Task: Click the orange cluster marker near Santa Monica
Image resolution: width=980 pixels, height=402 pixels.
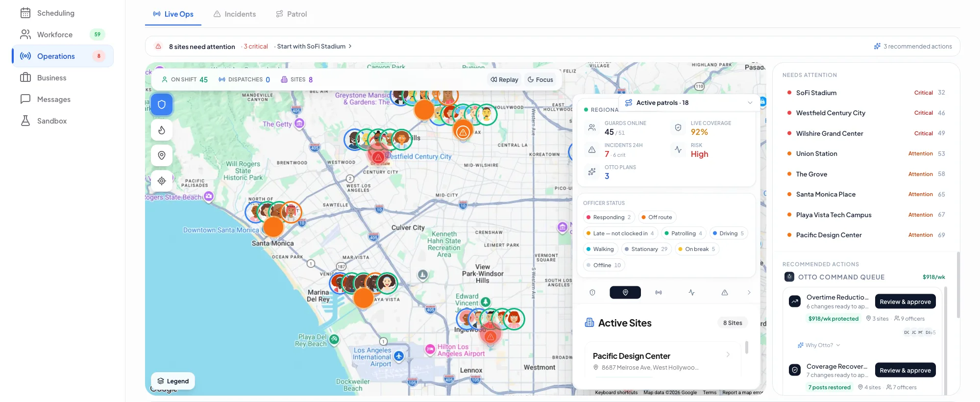Action: [x=273, y=227]
